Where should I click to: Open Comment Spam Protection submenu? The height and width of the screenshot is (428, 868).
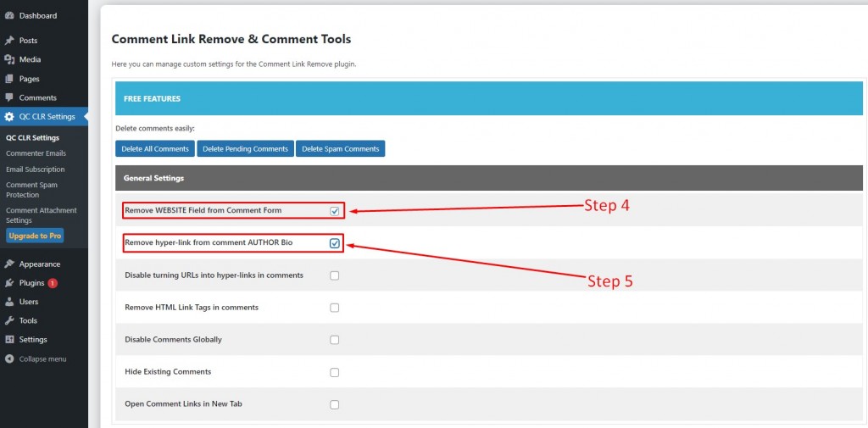pyautogui.click(x=31, y=190)
